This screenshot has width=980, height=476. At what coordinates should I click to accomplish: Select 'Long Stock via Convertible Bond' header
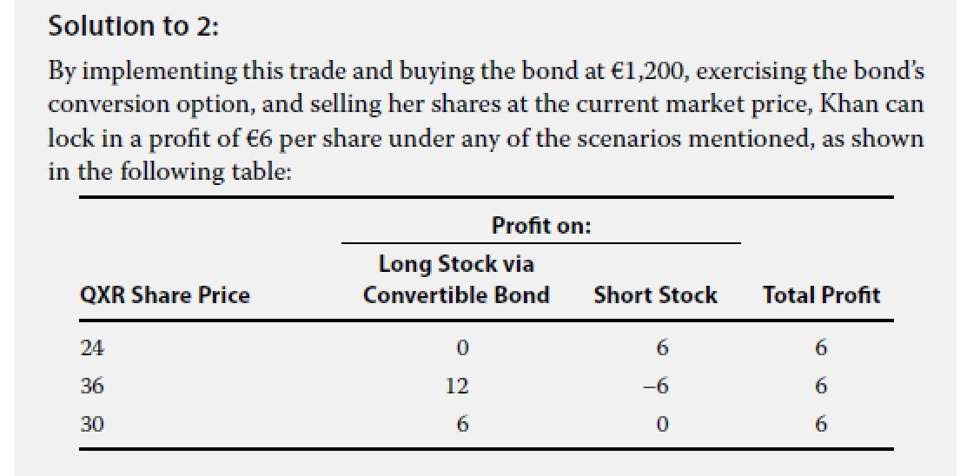[x=456, y=279]
